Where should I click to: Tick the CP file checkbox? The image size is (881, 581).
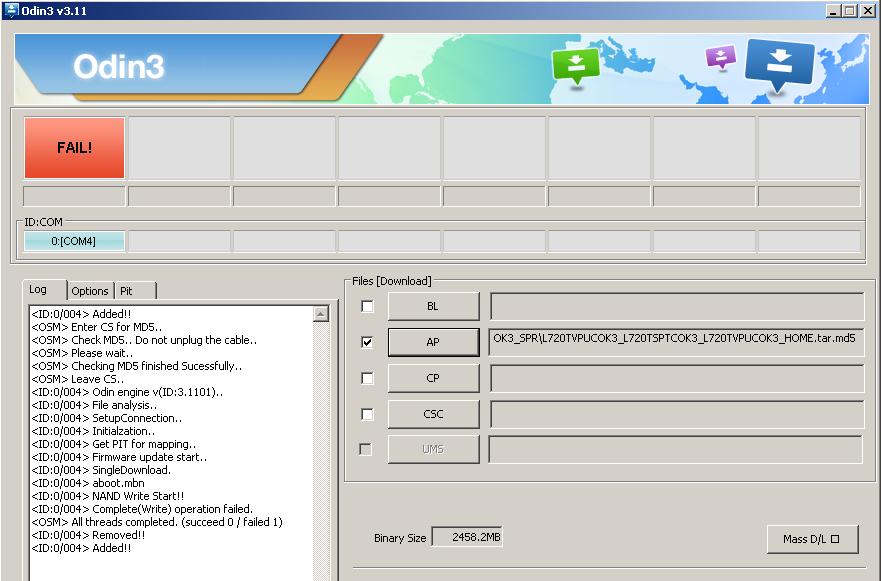click(x=367, y=378)
